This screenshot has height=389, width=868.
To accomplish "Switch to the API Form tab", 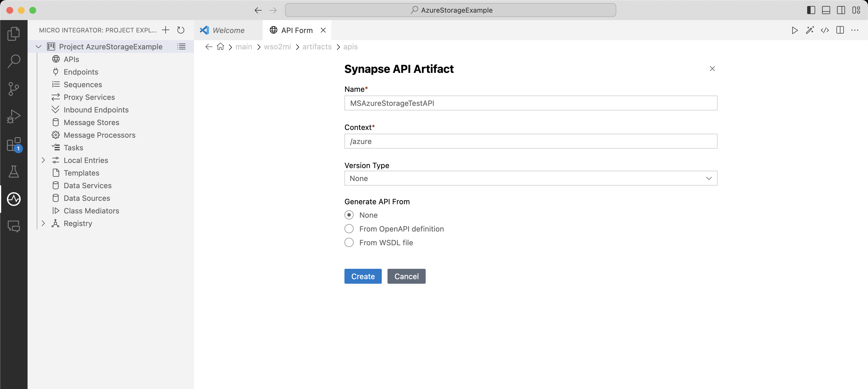I will (297, 30).
